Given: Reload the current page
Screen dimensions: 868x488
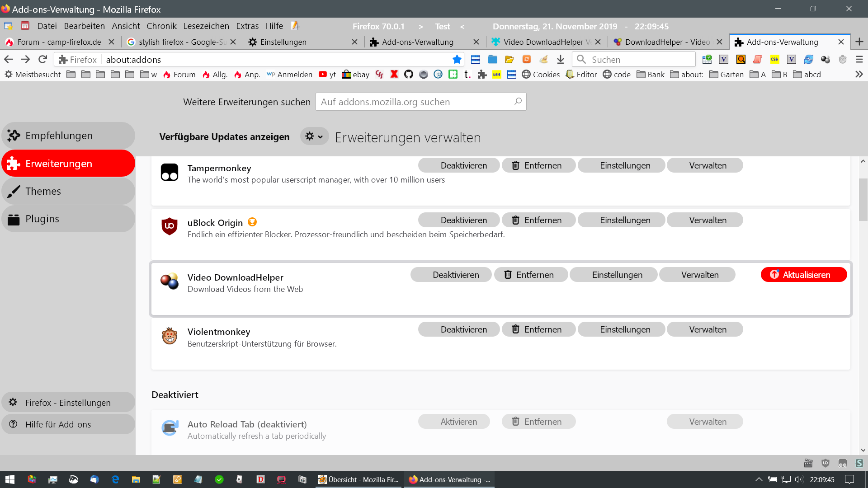Looking at the screenshot, I should click(42, 59).
